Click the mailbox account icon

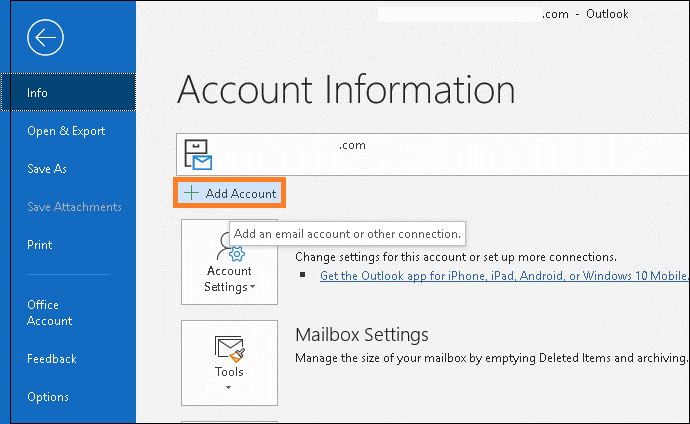click(198, 154)
